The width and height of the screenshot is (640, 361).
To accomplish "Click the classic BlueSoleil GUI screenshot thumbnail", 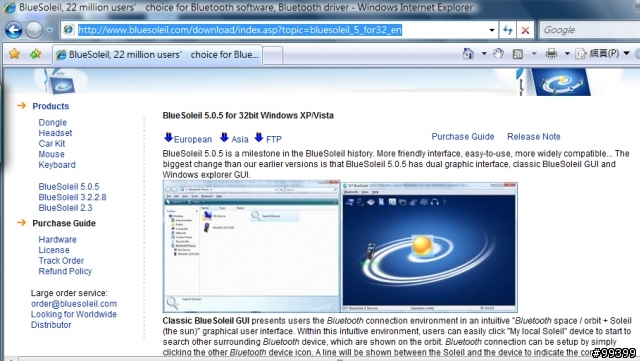I will click(429, 247).
